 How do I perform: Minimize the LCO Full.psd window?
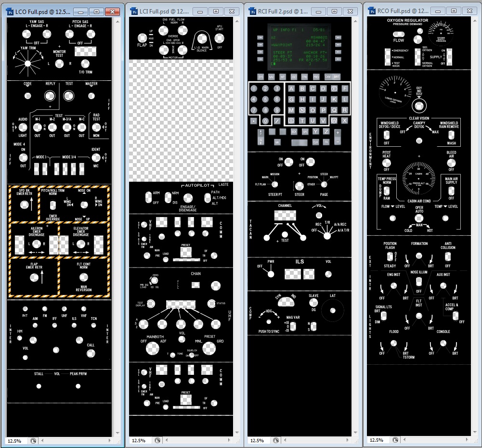point(80,12)
